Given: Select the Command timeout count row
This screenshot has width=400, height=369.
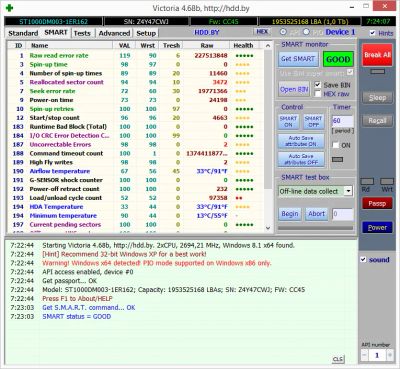Looking at the screenshot, I should [x=135, y=153].
